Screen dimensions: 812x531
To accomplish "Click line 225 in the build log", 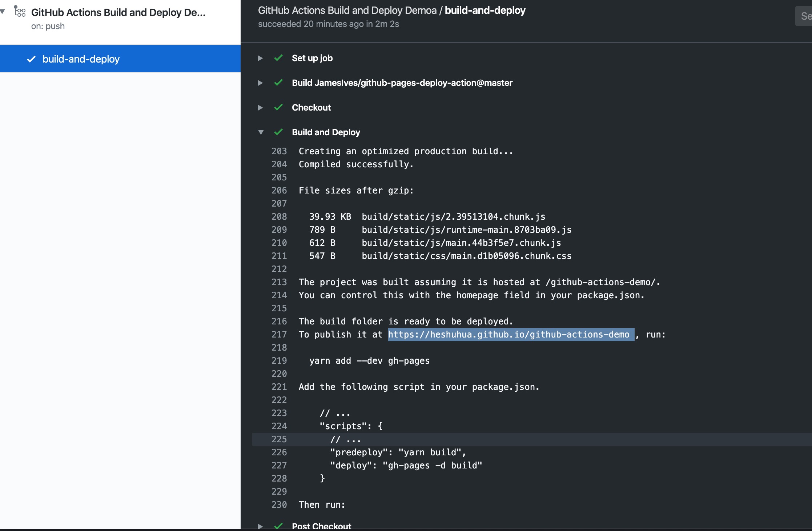I will point(279,439).
